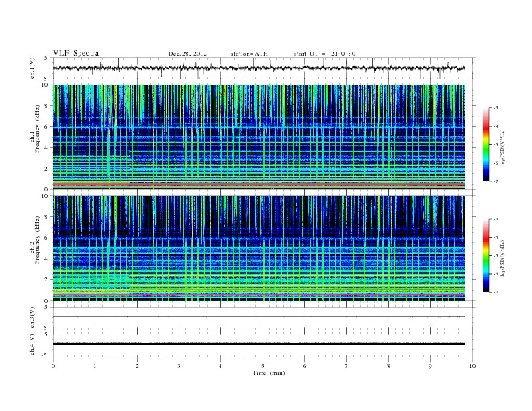The image size is (532, 411).
Task: Click the ch.1 PSD color scale bar
Action: click(486, 144)
